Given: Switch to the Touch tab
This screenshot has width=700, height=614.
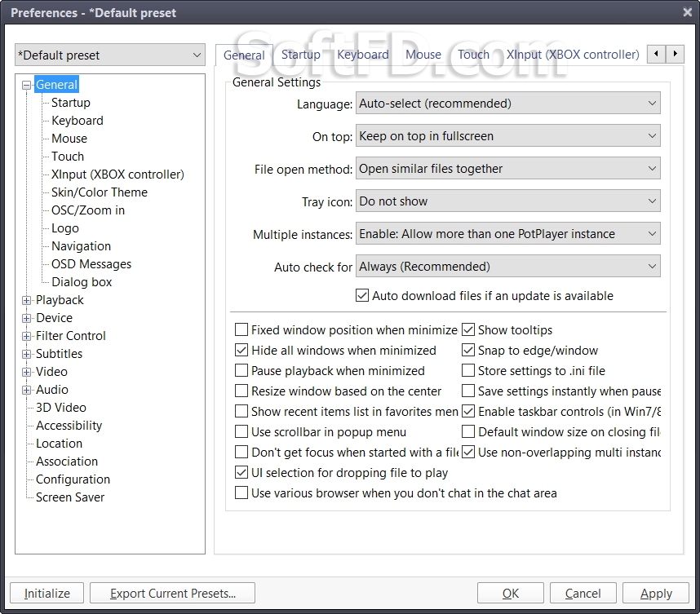Looking at the screenshot, I should pos(474,55).
